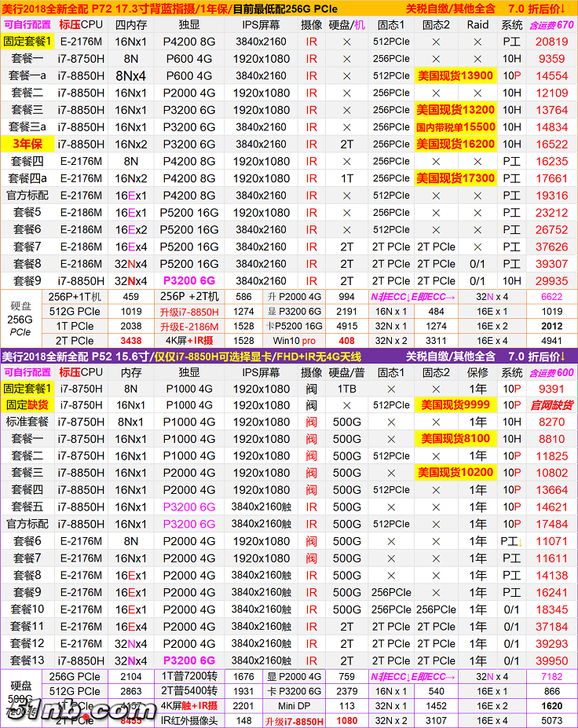Click the price 16241
This screenshot has height=728, width=578.
(x=551, y=592)
